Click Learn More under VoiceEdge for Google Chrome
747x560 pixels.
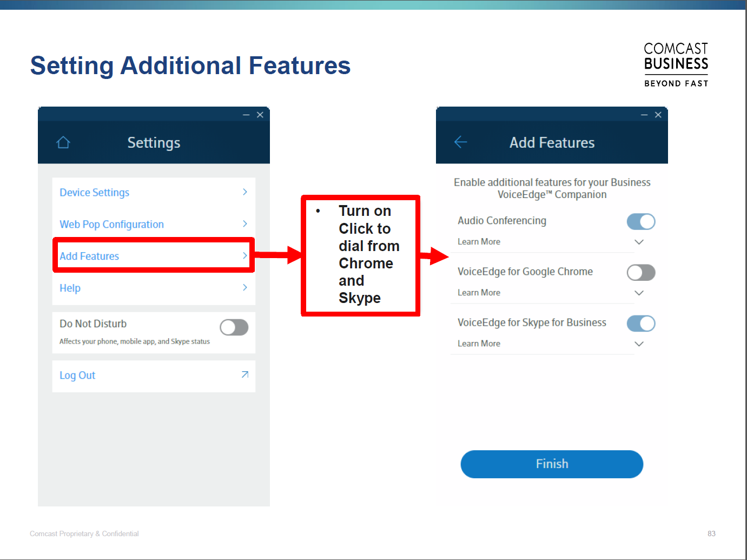click(x=479, y=293)
